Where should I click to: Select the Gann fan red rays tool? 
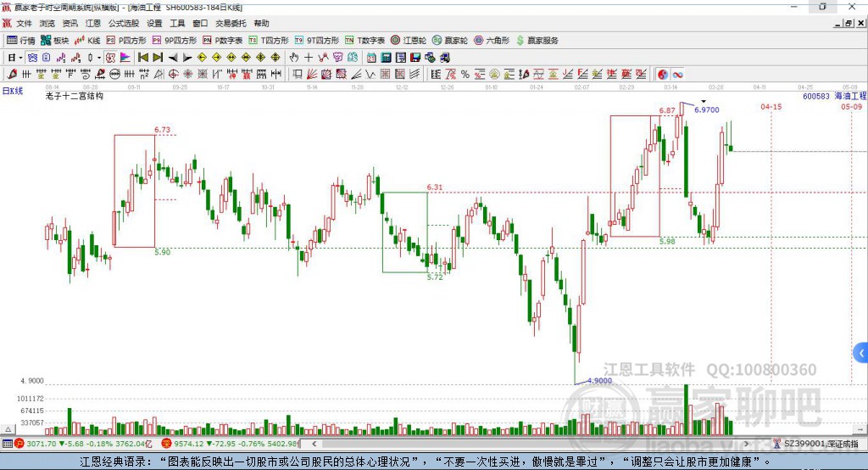(312, 75)
